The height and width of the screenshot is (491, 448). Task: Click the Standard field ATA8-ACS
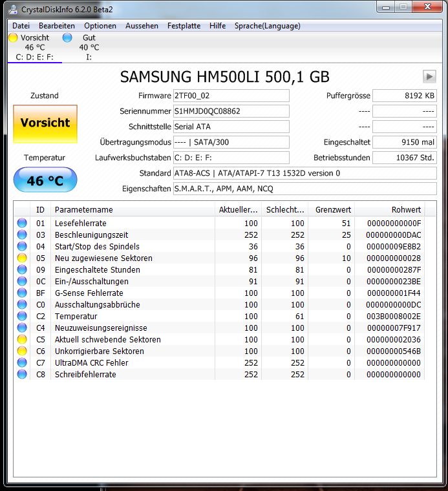pyautogui.click(x=305, y=173)
